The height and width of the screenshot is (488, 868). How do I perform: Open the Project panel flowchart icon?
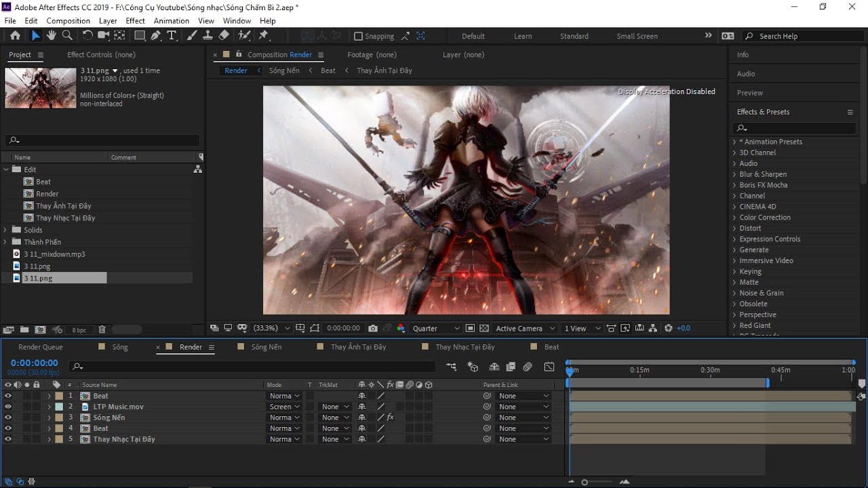tap(197, 169)
